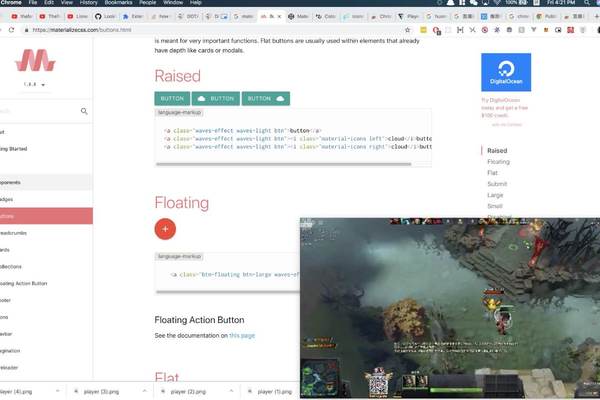
Task: Switch to the second YouTube tab
Action: click(x=50, y=16)
